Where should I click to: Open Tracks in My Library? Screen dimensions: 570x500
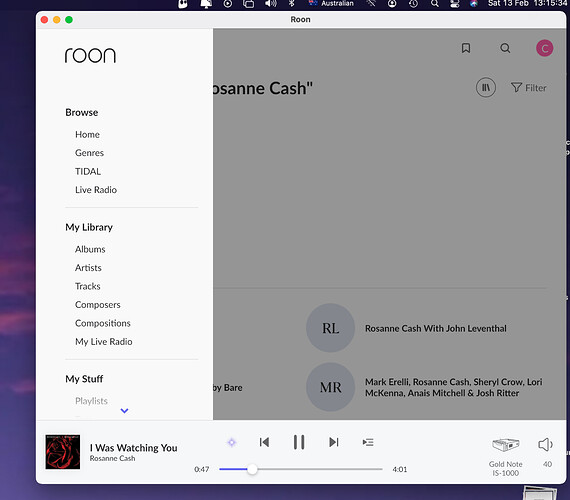point(88,287)
